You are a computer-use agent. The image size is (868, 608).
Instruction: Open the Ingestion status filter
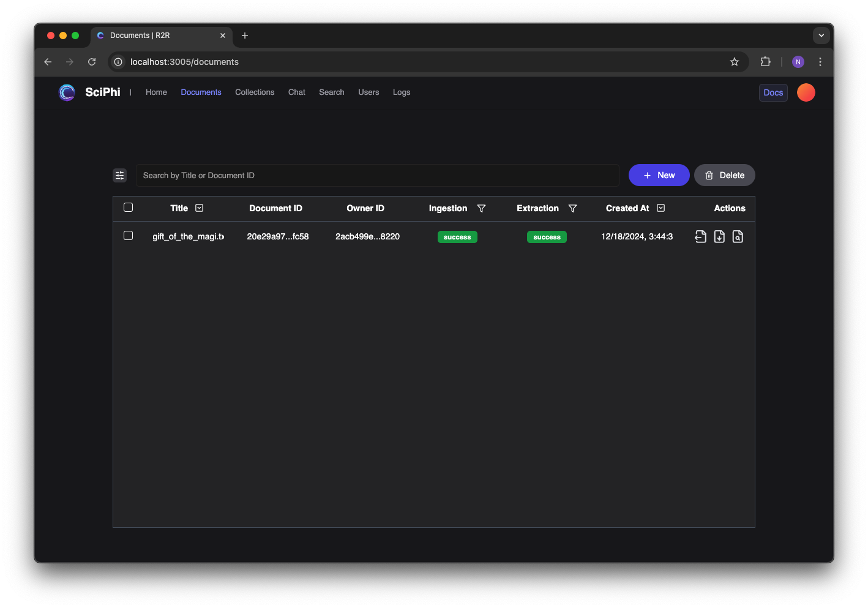pos(481,208)
